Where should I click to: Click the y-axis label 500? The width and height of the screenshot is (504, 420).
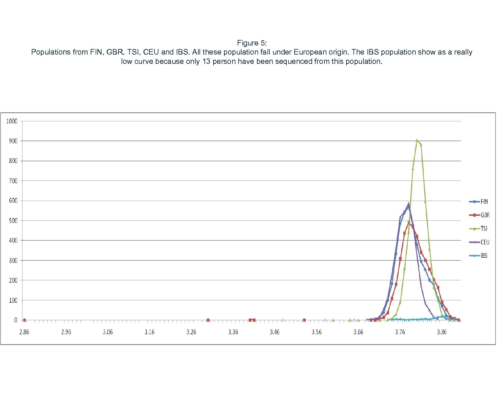click(13, 220)
